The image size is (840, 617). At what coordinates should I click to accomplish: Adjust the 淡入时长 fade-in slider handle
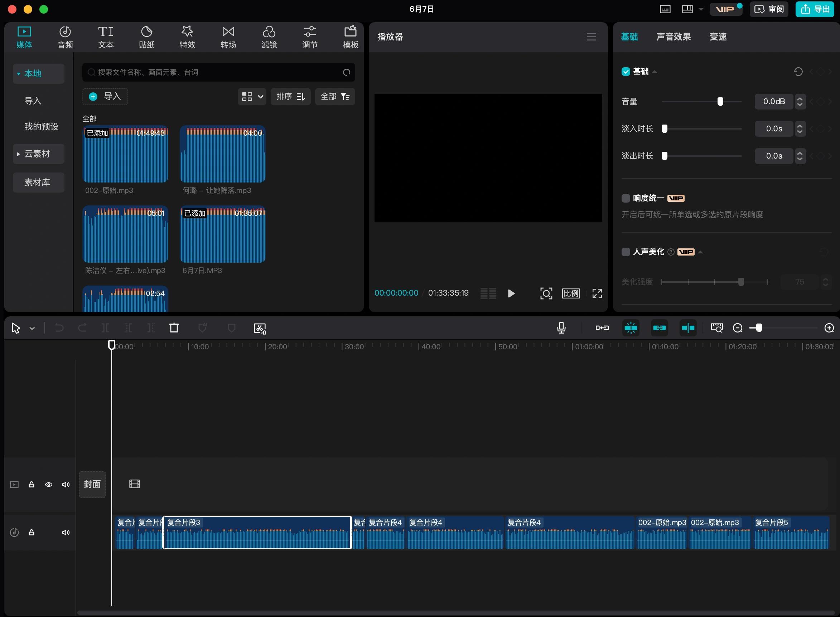[x=665, y=129]
